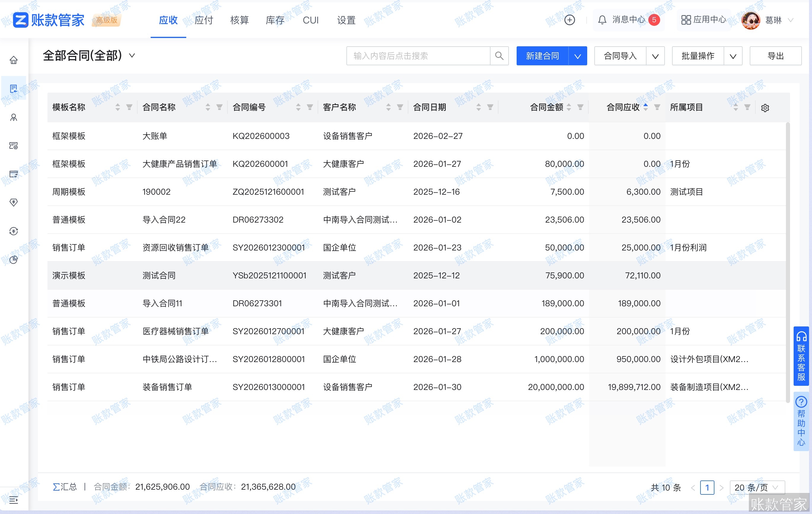Toggle sort order on 合同日期 column
This screenshot has width=812, height=514.
point(478,107)
